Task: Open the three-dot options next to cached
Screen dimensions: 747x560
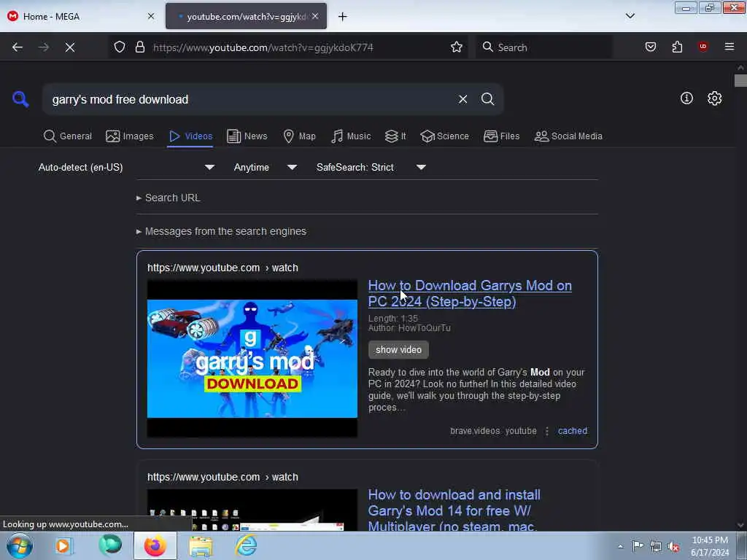Action: (547, 431)
